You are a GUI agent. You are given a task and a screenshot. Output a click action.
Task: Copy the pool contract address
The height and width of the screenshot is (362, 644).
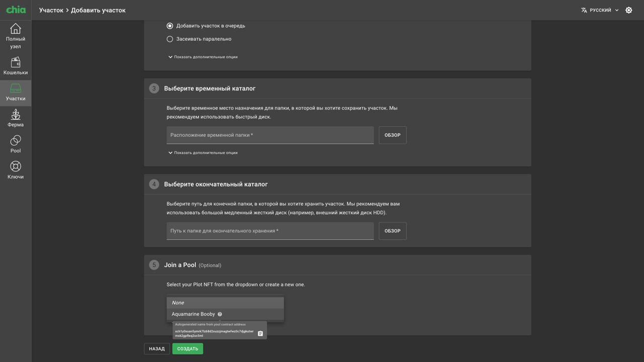[x=260, y=334]
